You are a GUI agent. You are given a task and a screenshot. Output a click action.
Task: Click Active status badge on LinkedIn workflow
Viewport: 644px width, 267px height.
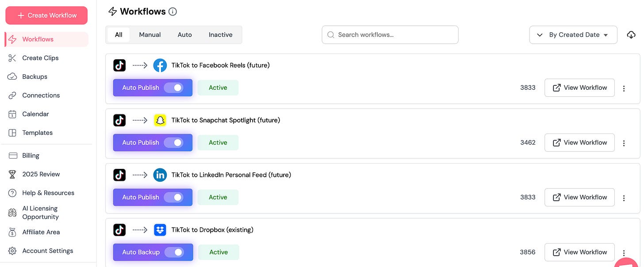coord(218,197)
